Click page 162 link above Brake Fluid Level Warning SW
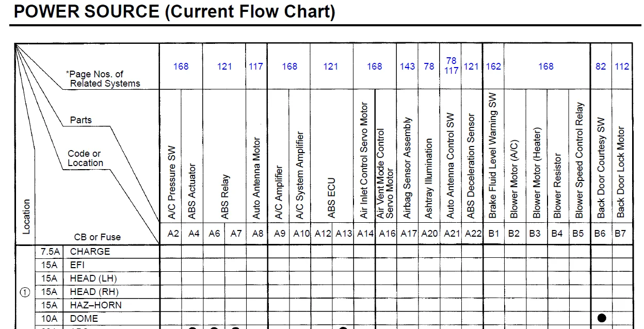644x329 pixels. click(x=493, y=66)
